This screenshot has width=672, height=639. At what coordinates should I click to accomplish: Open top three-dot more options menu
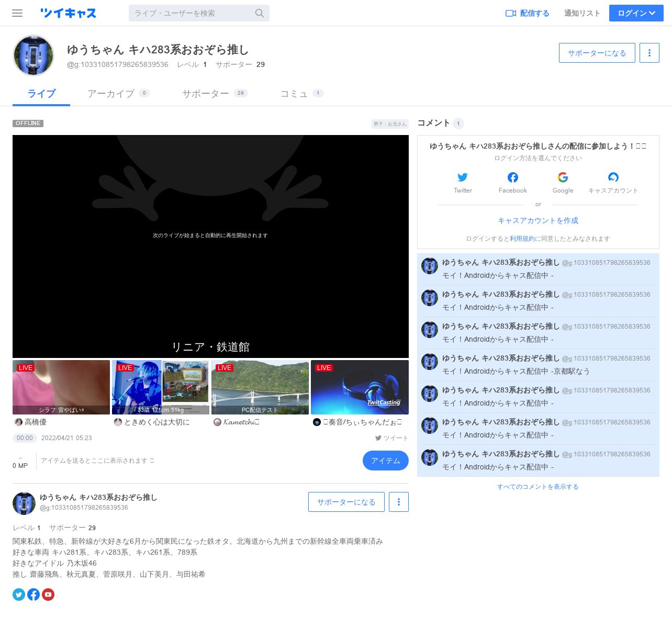tap(649, 53)
